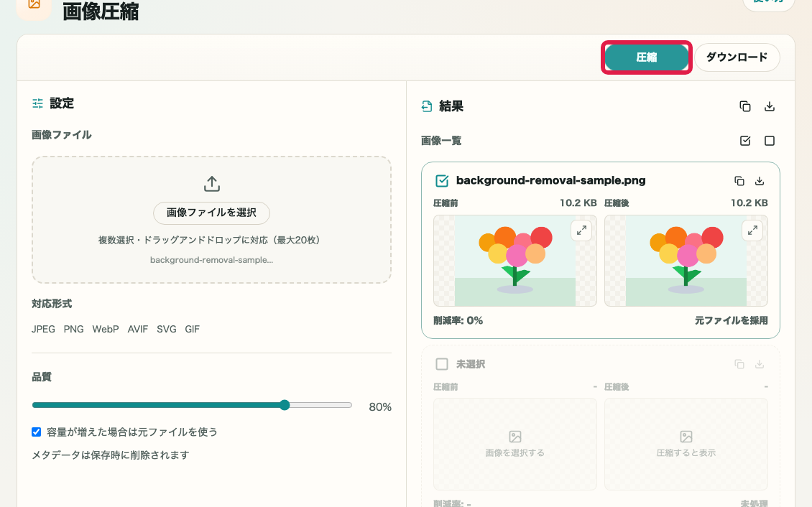Screen dimensions: 812x507
Task: Open the 圧縮前 flower thumbnail
Action: 515,261
